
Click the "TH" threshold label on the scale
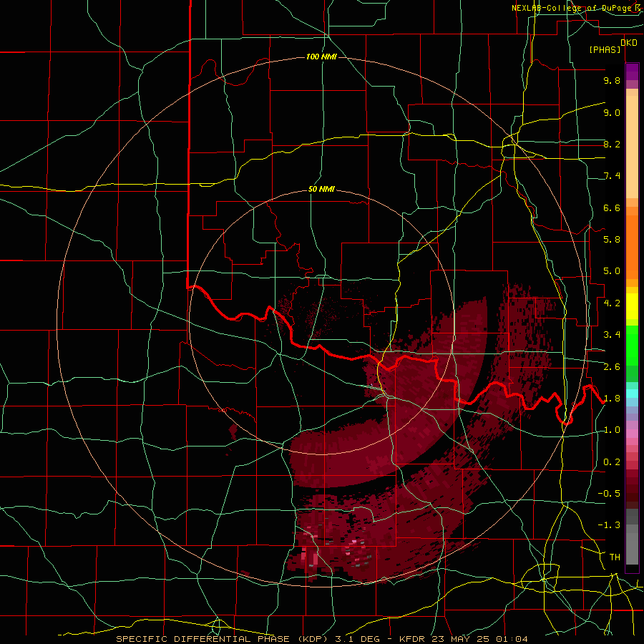click(615, 557)
